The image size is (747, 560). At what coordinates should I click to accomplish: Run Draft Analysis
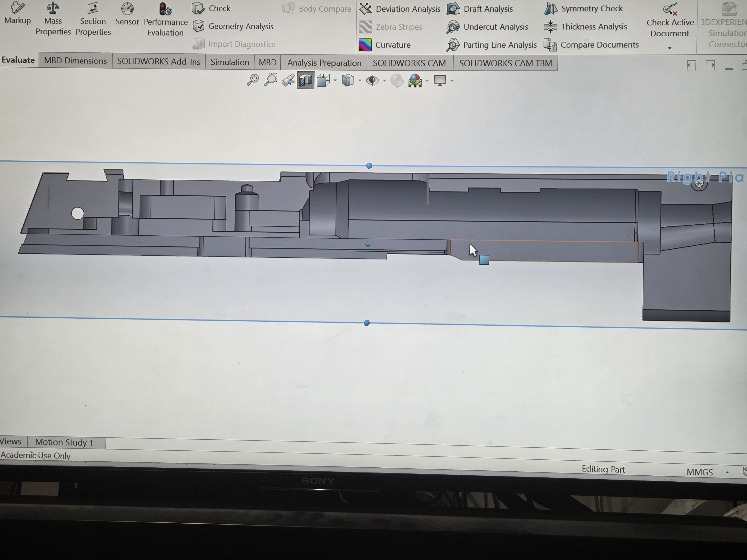pyautogui.click(x=480, y=9)
